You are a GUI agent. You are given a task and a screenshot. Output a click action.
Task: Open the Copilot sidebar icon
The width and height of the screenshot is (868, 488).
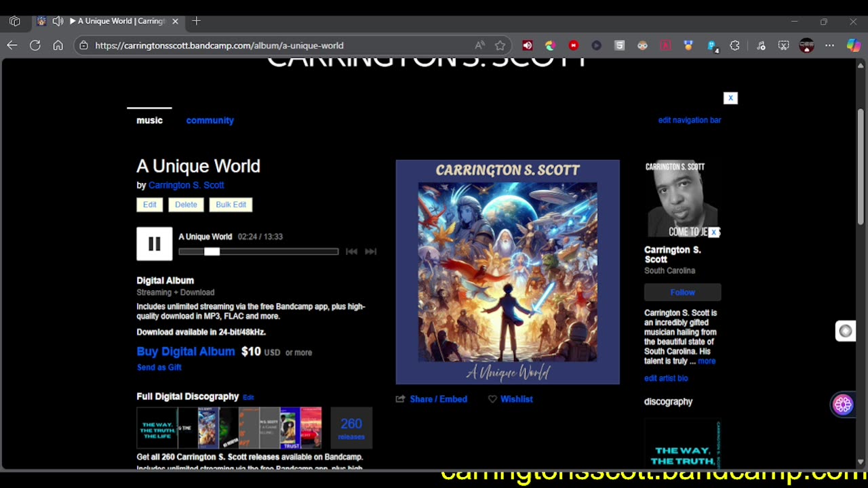click(854, 45)
